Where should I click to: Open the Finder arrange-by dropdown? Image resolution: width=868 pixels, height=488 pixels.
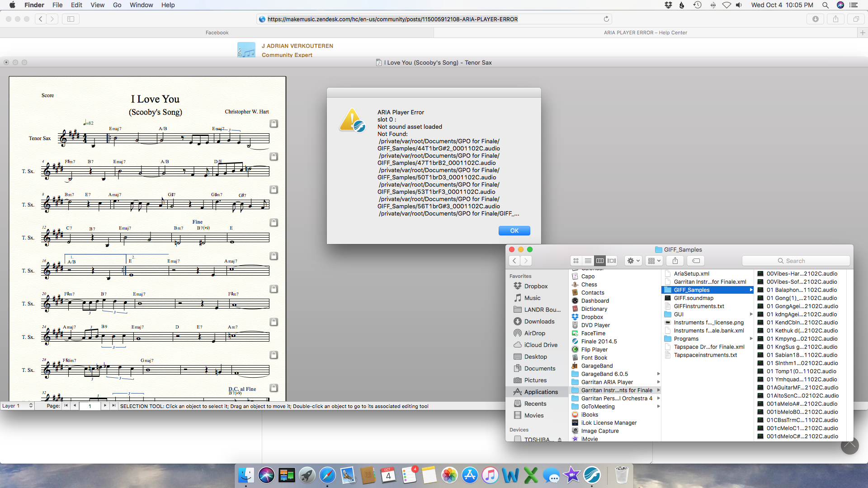654,261
